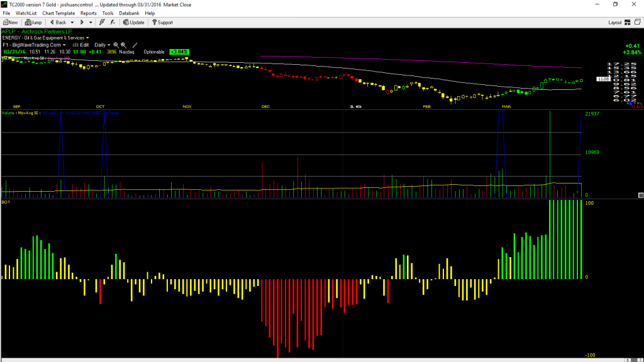Open the Databank menu
The height and width of the screenshot is (362, 644).
pyautogui.click(x=129, y=13)
